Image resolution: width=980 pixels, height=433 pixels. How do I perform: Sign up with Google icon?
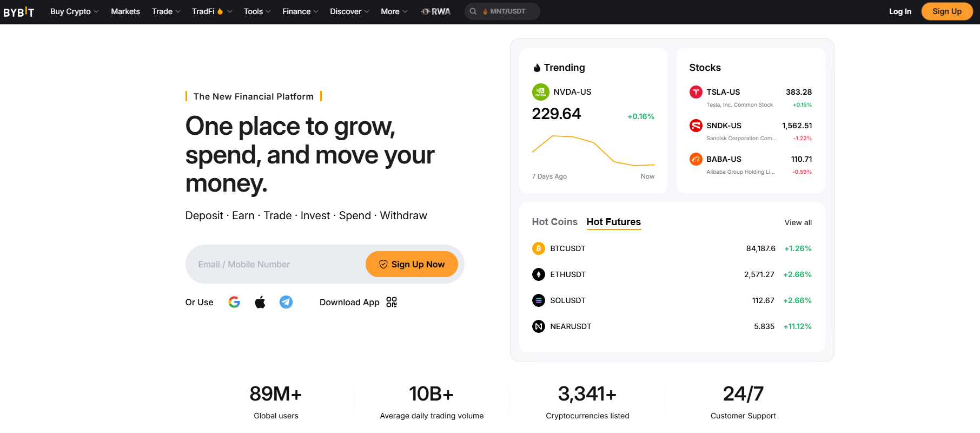point(234,302)
